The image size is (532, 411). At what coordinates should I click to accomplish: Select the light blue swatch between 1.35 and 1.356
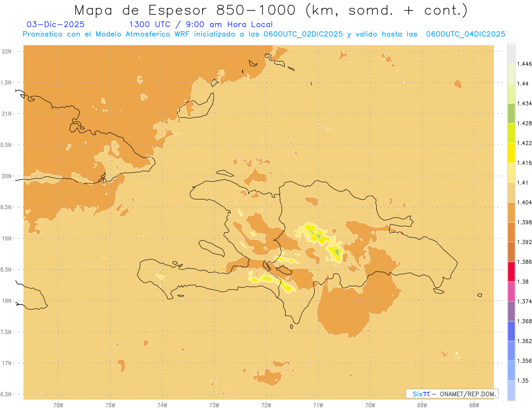click(511, 371)
